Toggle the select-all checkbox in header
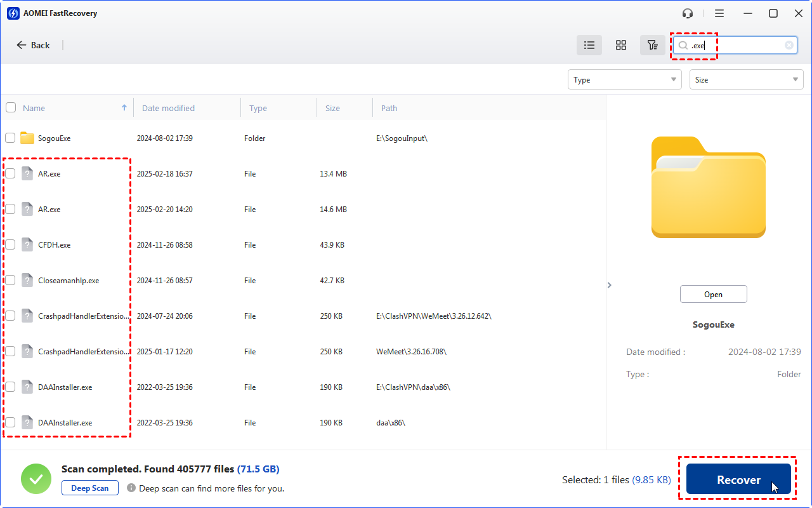 [x=11, y=107]
